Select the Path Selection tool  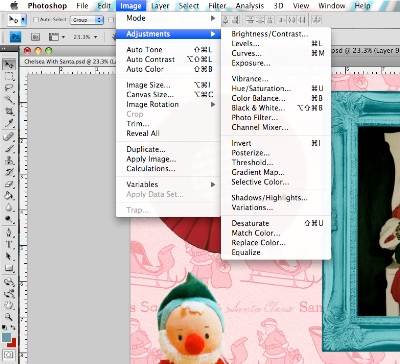pos(9,256)
